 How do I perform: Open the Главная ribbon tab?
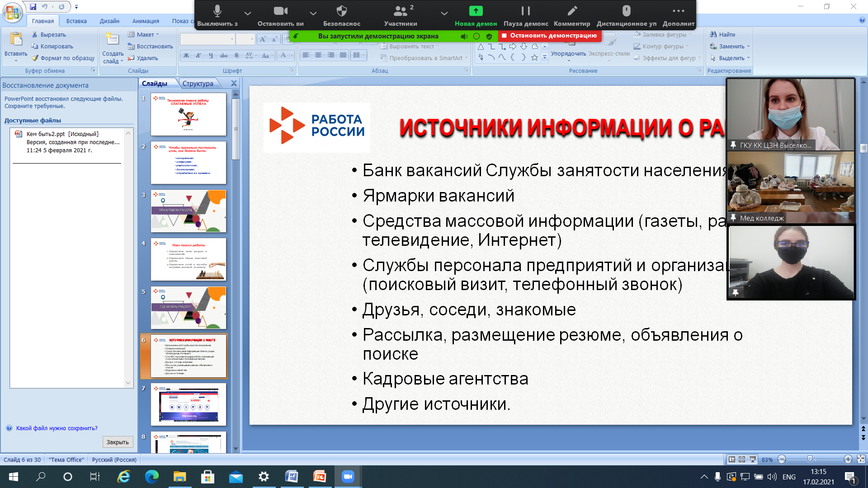[43, 21]
